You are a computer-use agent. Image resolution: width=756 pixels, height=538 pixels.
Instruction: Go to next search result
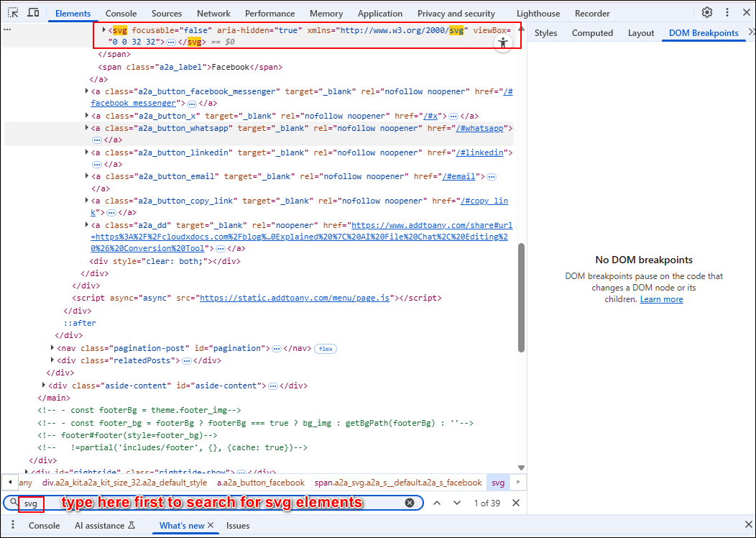[x=456, y=503]
